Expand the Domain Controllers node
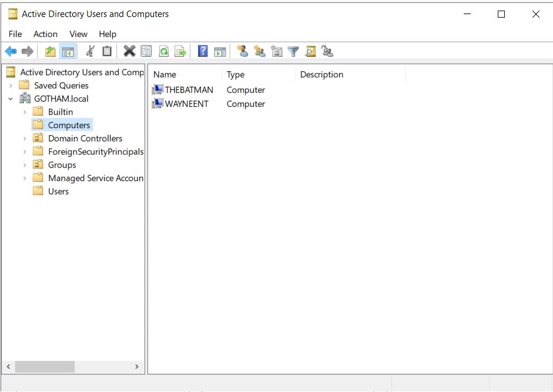The width and height of the screenshot is (553, 392). [x=24, y=139]
